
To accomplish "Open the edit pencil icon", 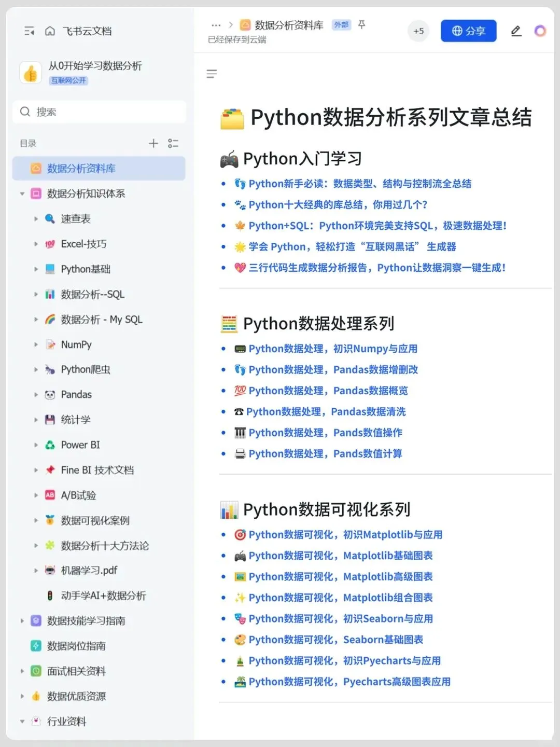I will (x=516, y=31).
